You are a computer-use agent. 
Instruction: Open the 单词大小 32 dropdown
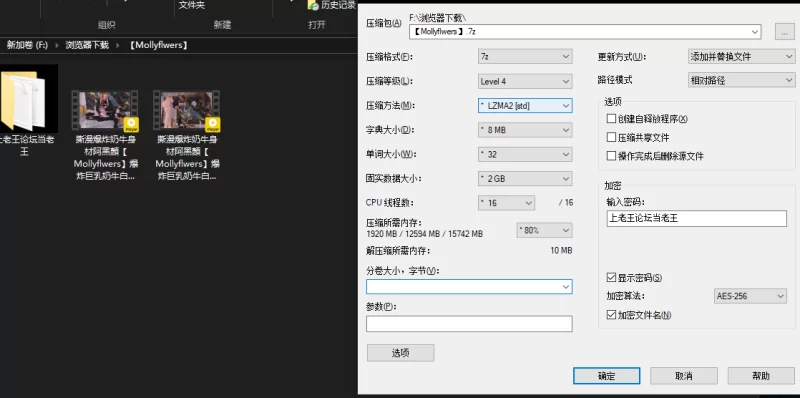pyautogui.click(x=525, y=154)
